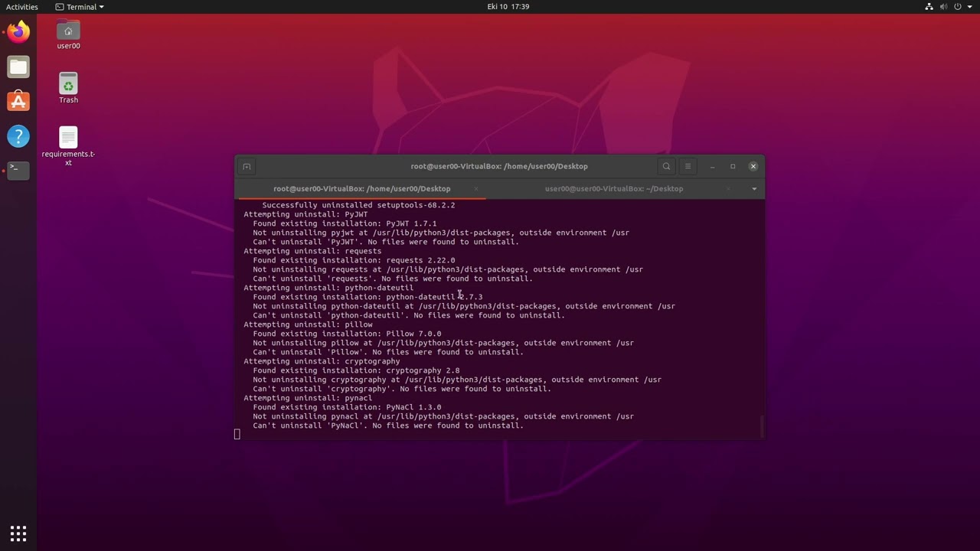Screen dimensions: 980x551
Task: Open the Help icon in the dock
Action: click(x=18, y=136)
